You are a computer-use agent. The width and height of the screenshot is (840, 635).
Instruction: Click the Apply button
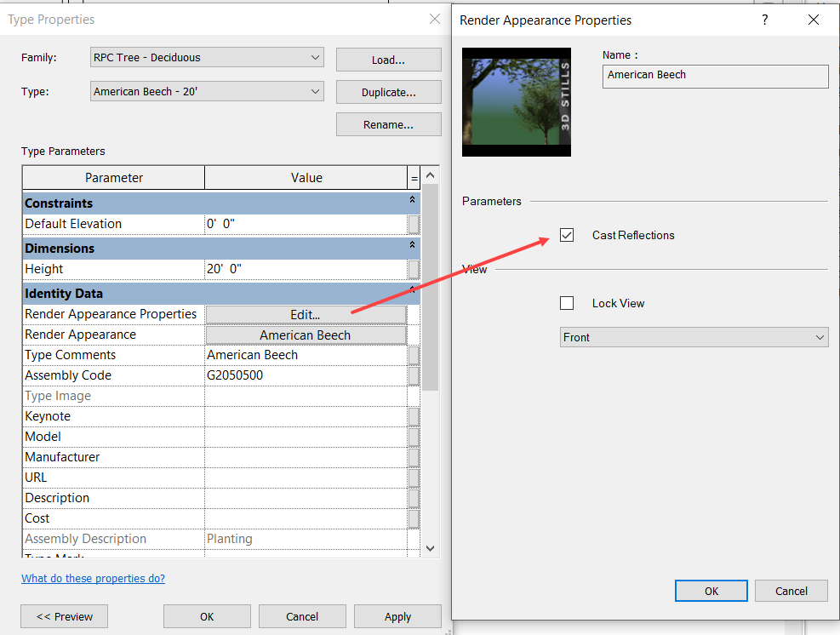(x=397, y=617)
